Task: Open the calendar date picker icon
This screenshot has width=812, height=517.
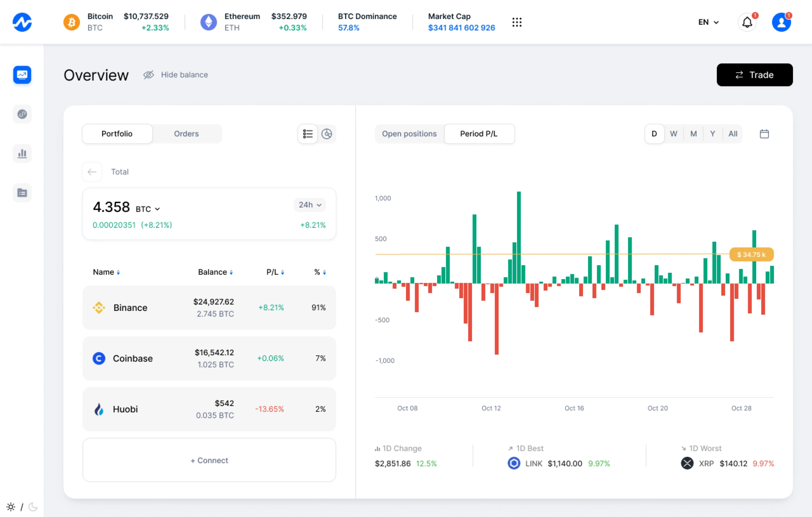Action: pos(764,134)
